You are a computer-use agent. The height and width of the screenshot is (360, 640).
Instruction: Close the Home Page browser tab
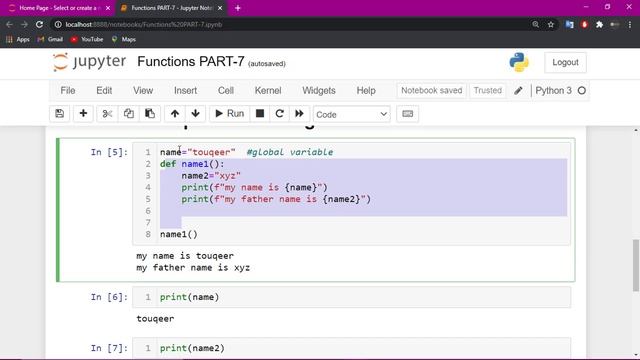[108, 8]
